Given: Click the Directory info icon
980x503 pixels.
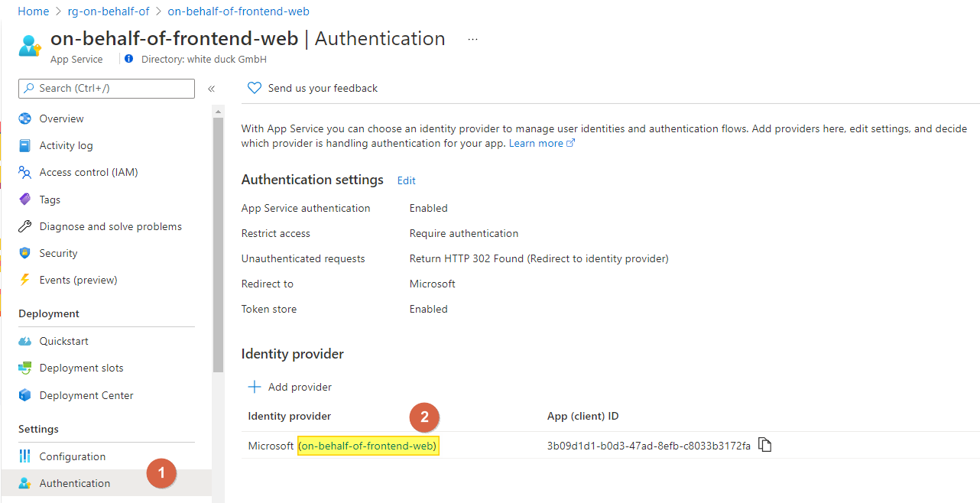Looking at the screenshot, I should tap(128, 59).
